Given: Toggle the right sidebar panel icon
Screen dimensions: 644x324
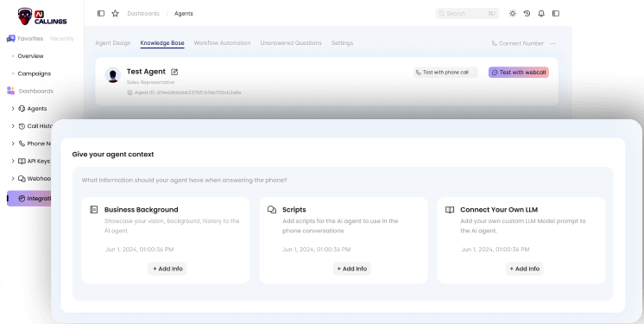Looking at the screenshot, I should pyautogui.click(x=556, y=14).
